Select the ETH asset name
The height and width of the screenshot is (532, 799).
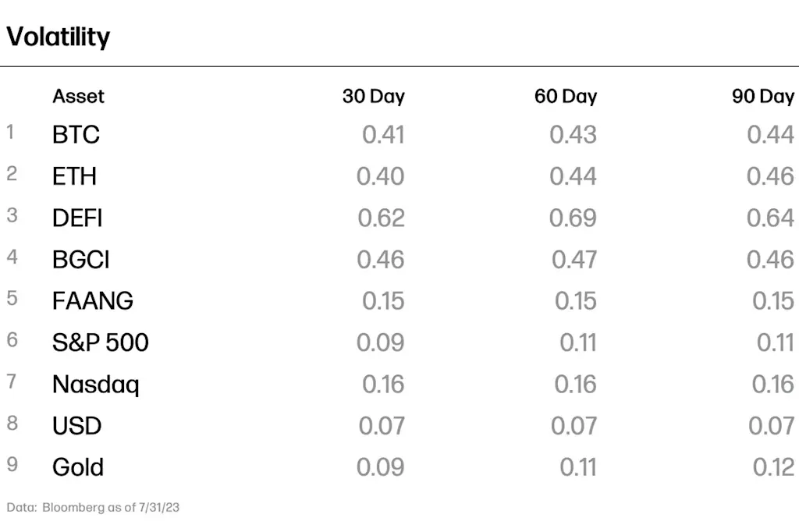click(x=74, y=176)
